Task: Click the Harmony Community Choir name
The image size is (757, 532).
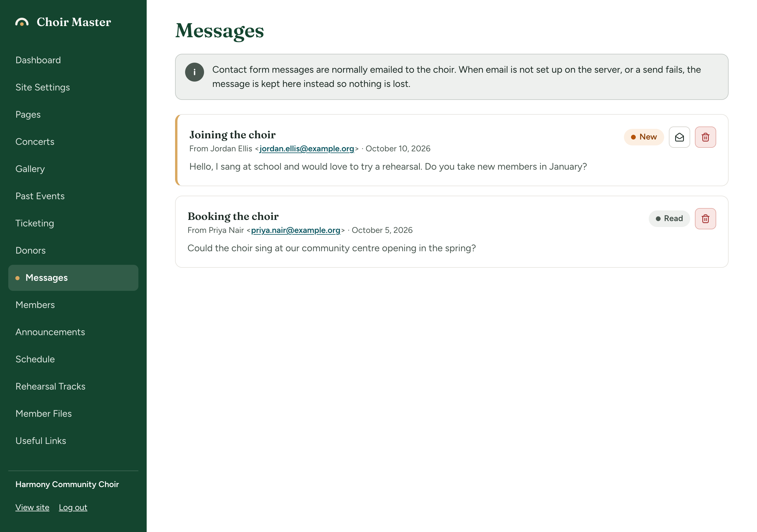Action: pos(67,484)
